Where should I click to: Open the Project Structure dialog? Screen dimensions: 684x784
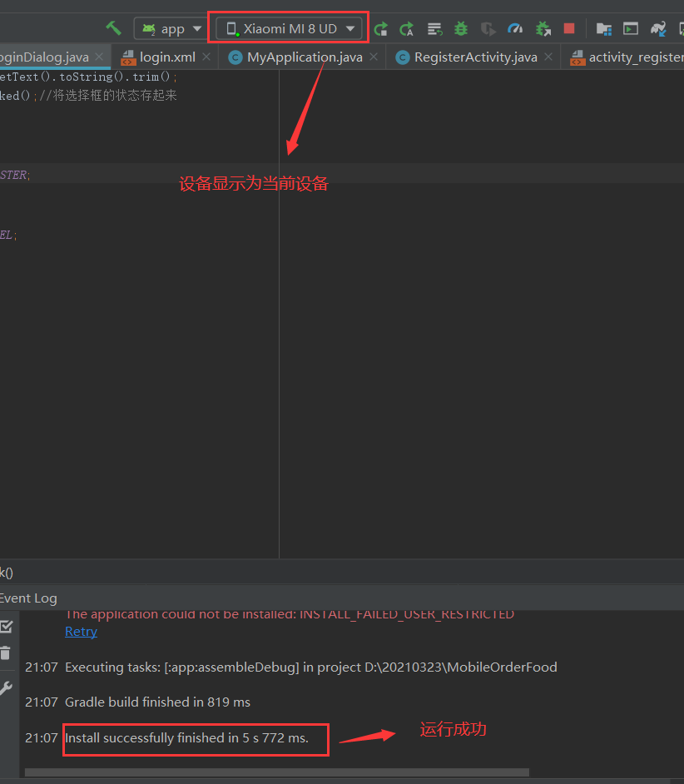[x=603, y=27]
